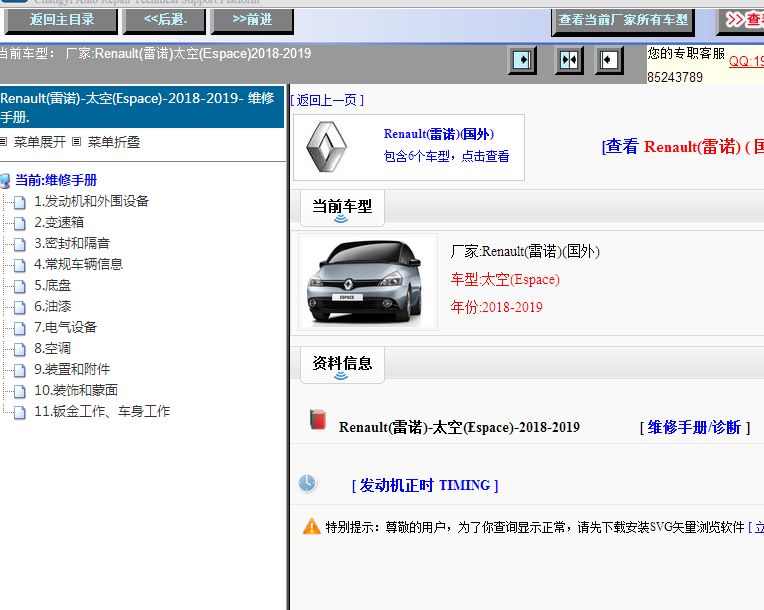Click page icon beside 5.底盘
This screenshot has width=764, height=610.
(x=20, y=286)
